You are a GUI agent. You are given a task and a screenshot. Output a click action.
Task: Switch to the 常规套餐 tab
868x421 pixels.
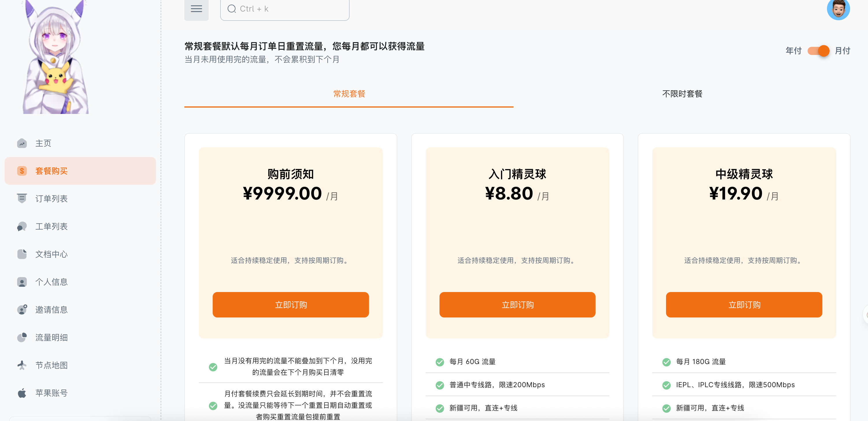tap(349, 94)
